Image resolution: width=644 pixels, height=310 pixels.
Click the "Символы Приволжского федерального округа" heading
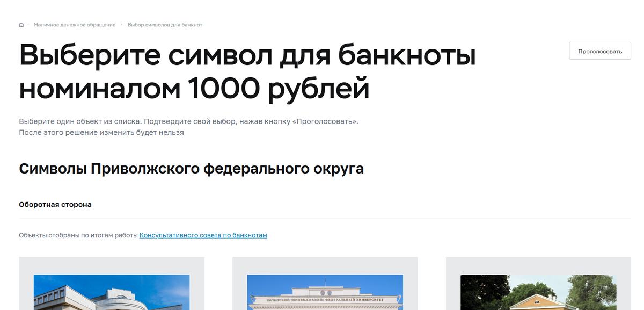tap(192, 169)
